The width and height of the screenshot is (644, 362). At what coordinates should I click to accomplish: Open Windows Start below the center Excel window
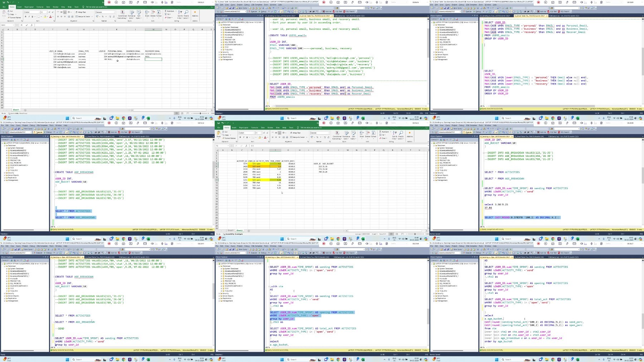pyautogui.click(x=282, y=239)
